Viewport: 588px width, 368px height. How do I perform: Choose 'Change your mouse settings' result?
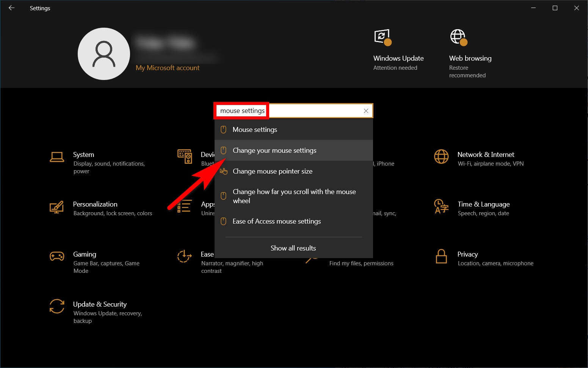coord(274,150)
